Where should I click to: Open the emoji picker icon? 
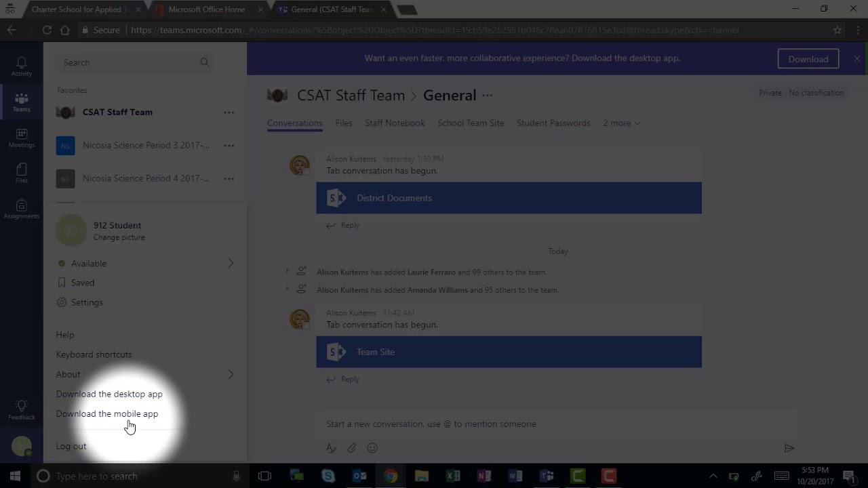372,448
